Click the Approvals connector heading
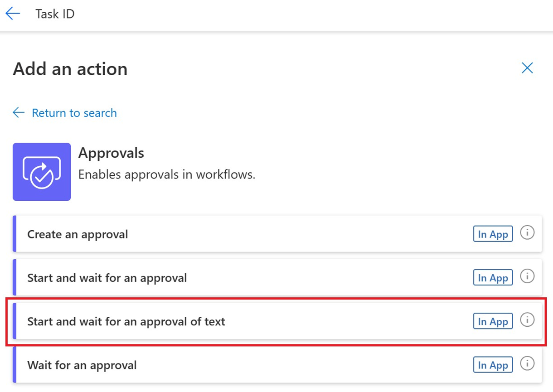The height and width of the screenshot is (392, 553). pos(111,153)
